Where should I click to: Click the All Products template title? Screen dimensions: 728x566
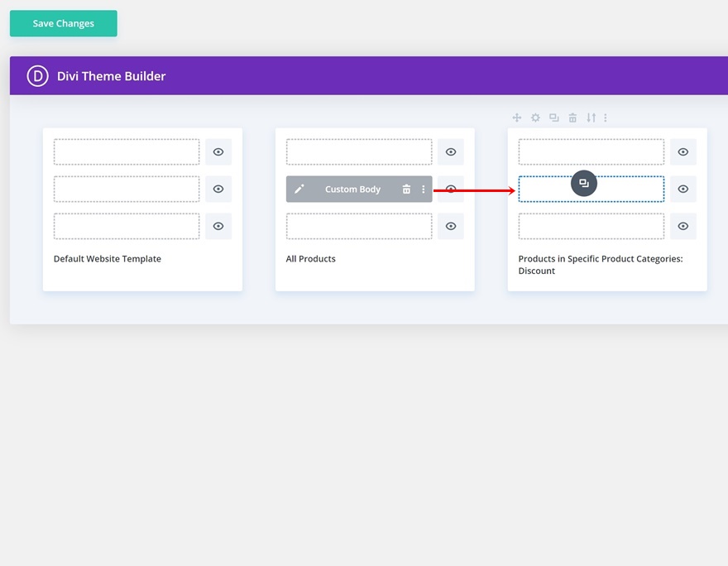pyautogui.click(x=310, y=259)
